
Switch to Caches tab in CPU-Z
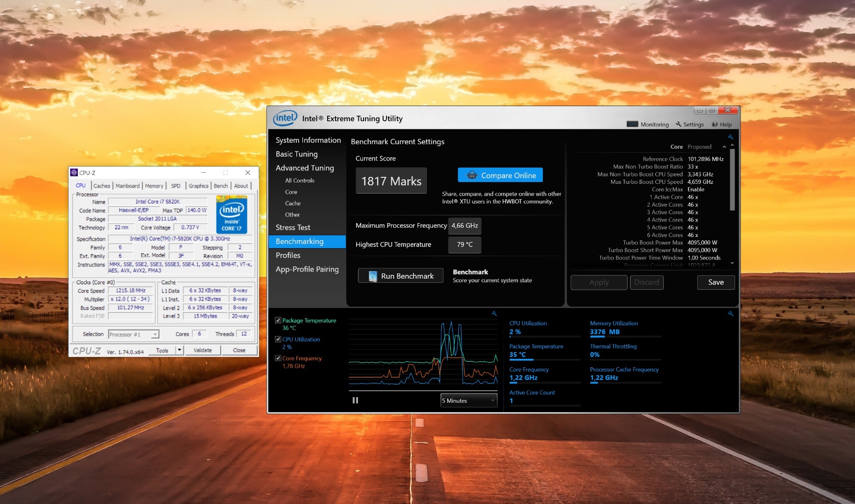(x=102, y=186)
